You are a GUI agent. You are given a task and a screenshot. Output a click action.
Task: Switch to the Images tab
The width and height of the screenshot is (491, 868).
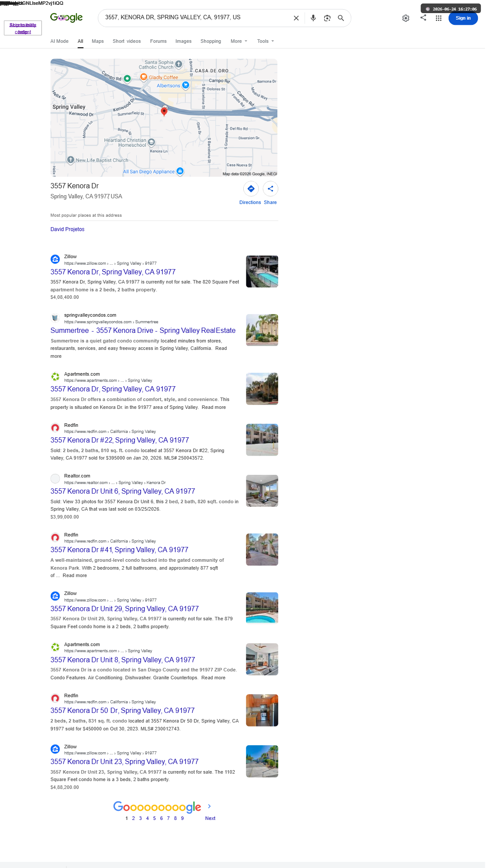pyautogui.click(x=183, y=41)
